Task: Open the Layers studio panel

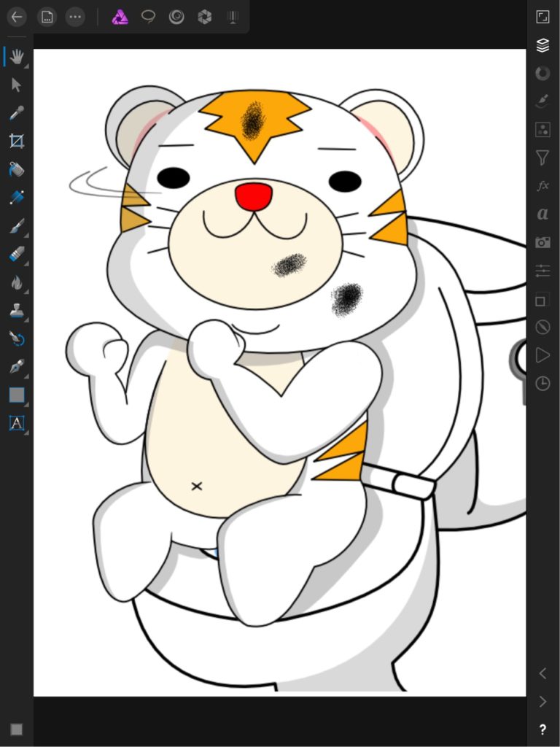Action: tap(542, 45)
